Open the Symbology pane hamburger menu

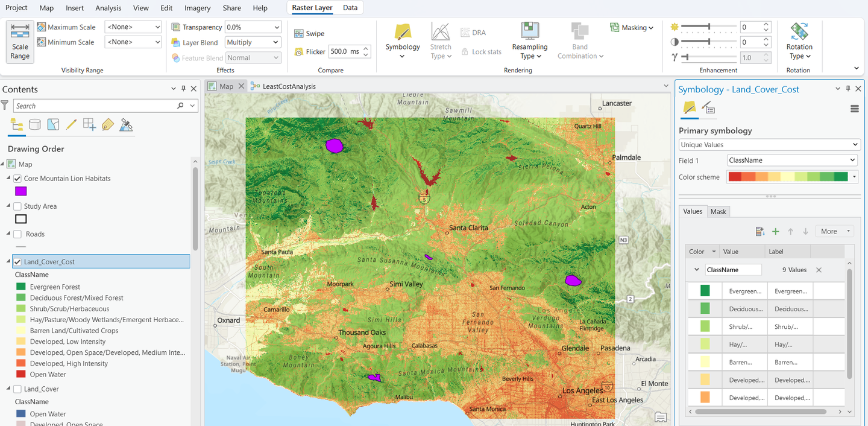tap(854, 109)
